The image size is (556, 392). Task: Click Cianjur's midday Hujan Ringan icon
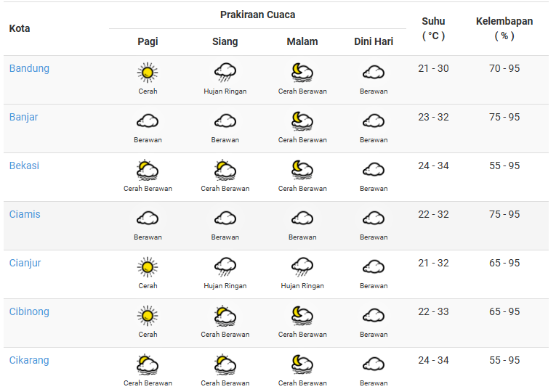coord(225,266)
